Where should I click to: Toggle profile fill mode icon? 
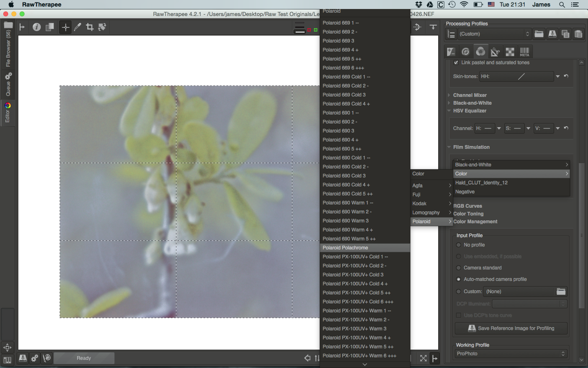pos(451,34)
